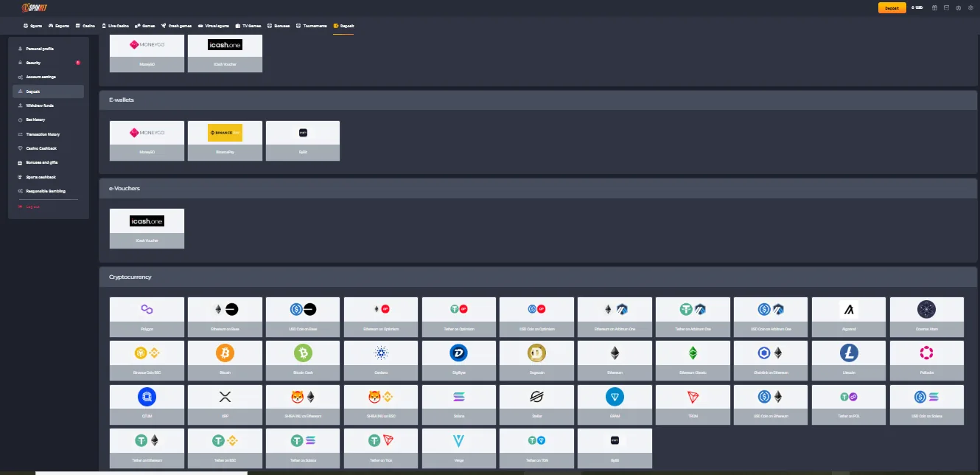
Task: Select the Algorand deposit tile
Action: [850, 317]
